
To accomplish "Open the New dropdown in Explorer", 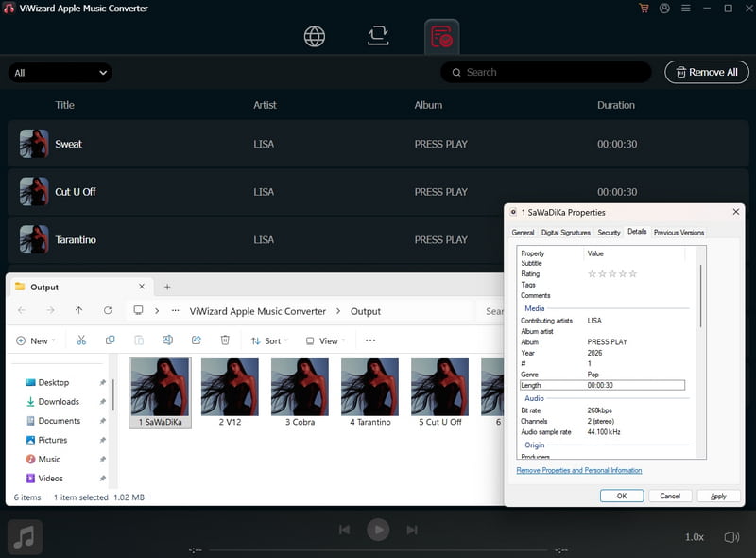I will 36,340.
